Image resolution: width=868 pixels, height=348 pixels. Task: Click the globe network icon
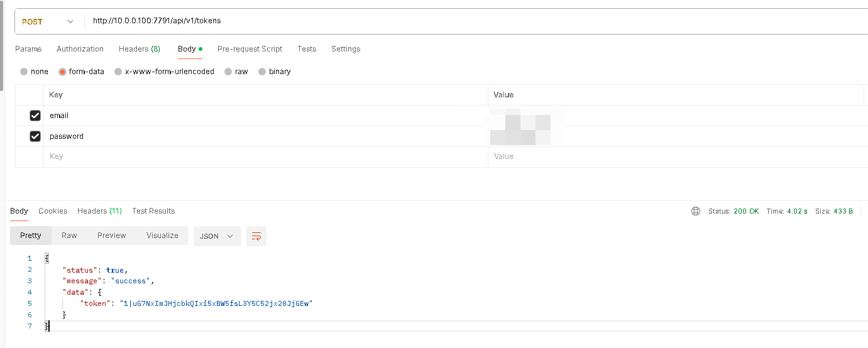coord(695,211)
